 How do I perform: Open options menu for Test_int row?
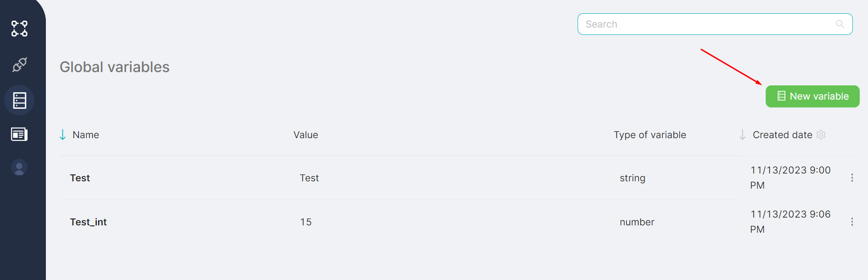(852, 222)
